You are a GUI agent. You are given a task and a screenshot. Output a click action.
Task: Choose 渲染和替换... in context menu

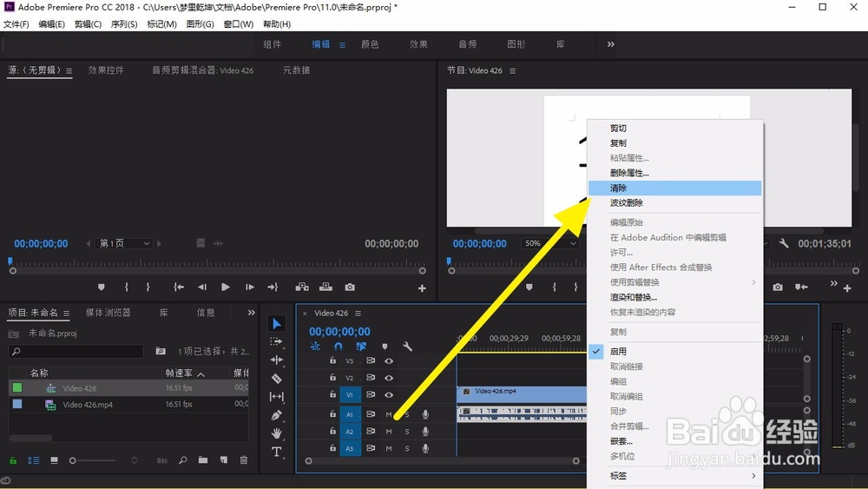pyautogui.click(x=674, y=297)
